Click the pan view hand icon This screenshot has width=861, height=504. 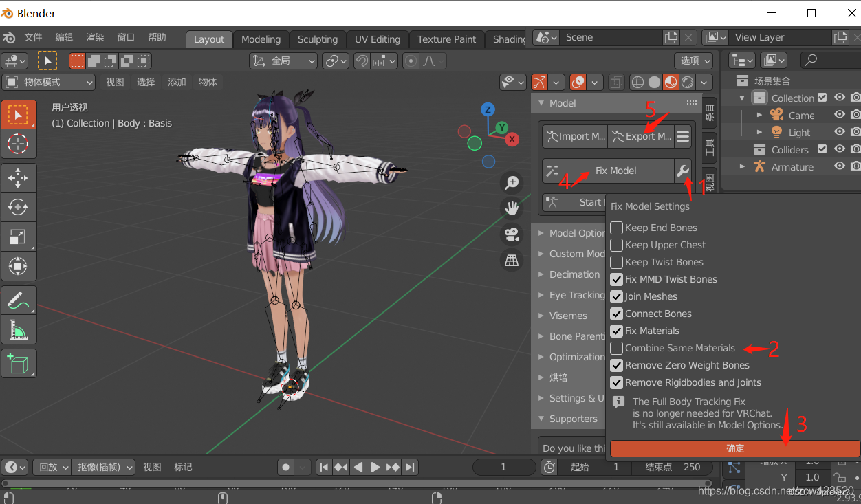click(512, 208)
